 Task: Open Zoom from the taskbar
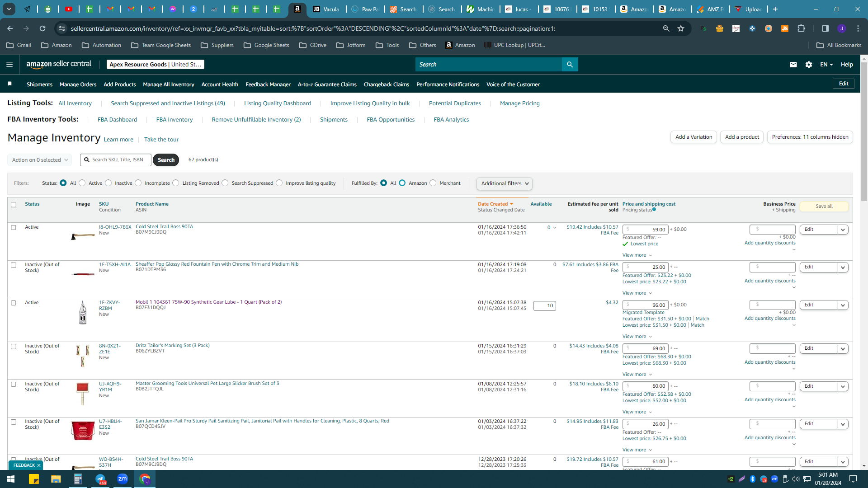pyautogui.click(x=123, y=479)
